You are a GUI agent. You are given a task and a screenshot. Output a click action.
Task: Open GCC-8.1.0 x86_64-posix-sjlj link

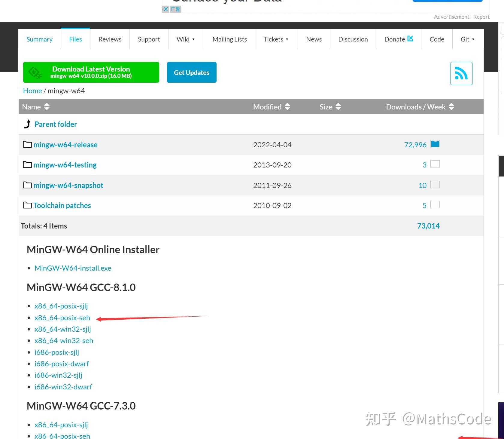click(61, 306)
